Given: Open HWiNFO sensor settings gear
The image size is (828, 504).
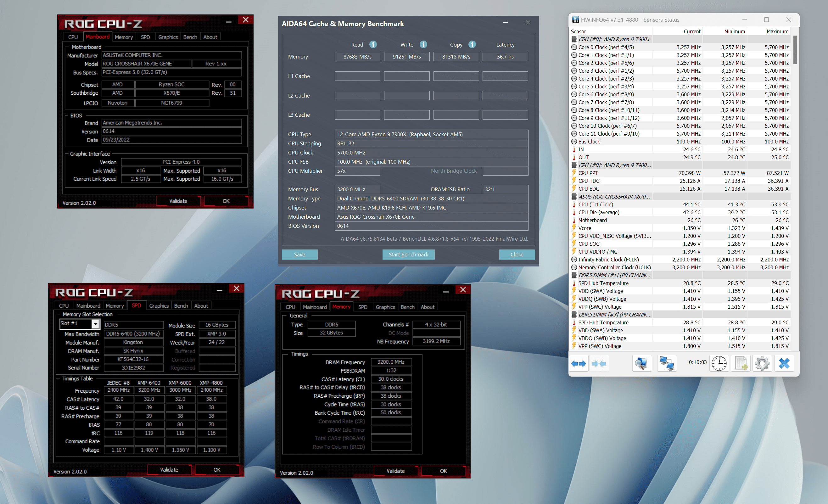Looking at the screenshot, I should coord(762,364).
